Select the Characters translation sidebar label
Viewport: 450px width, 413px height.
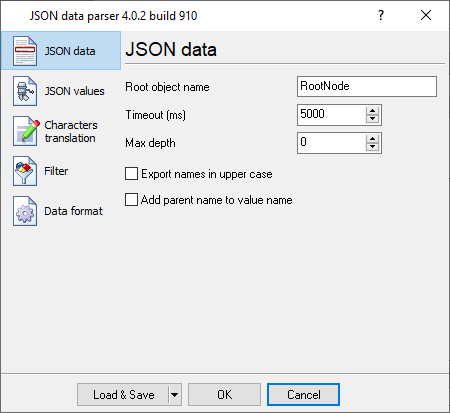pyautogui.click(x=71, y=131)
